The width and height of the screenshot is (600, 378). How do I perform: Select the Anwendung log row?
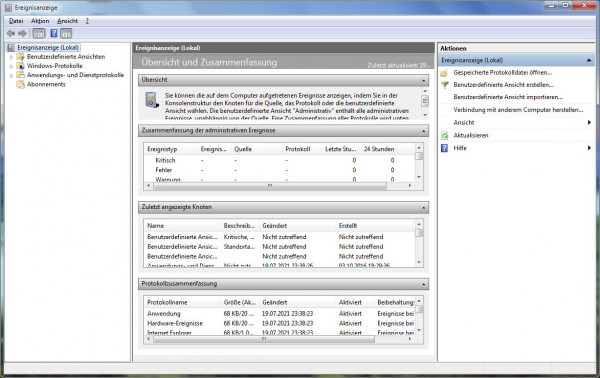279,314
